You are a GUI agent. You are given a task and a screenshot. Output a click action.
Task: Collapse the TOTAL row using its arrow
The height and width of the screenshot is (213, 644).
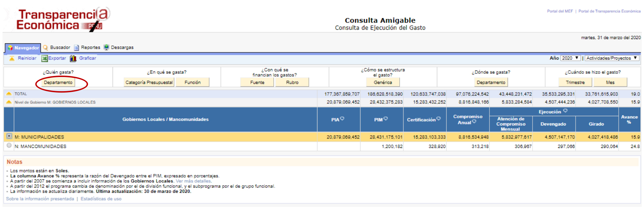pos(9,94)
